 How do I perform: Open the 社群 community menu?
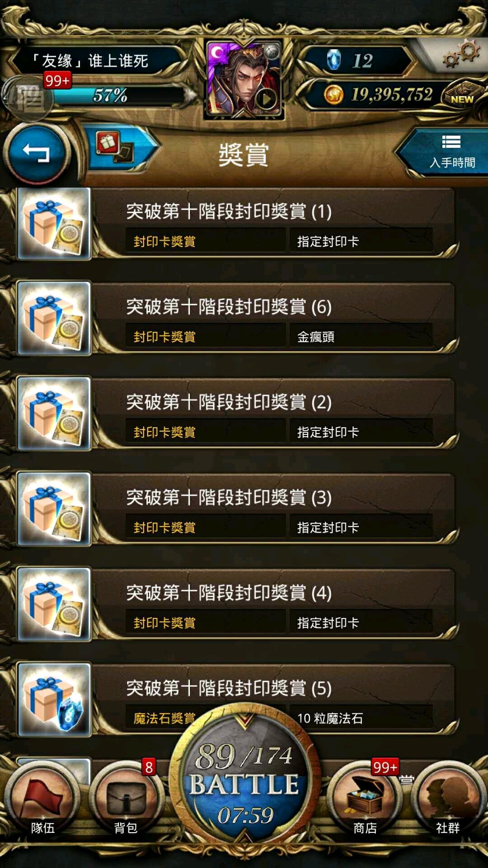447,801
